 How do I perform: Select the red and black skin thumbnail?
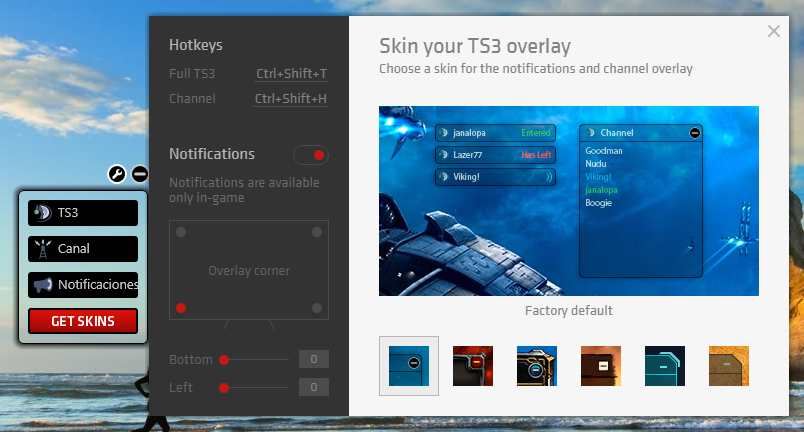(x=473, y=366)
